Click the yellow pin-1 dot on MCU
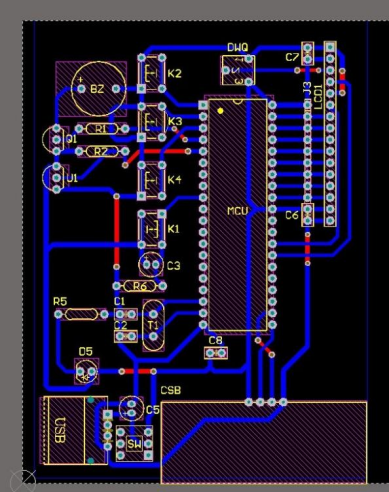This screenshot has height=492, width=389. (x=220, y=111)
